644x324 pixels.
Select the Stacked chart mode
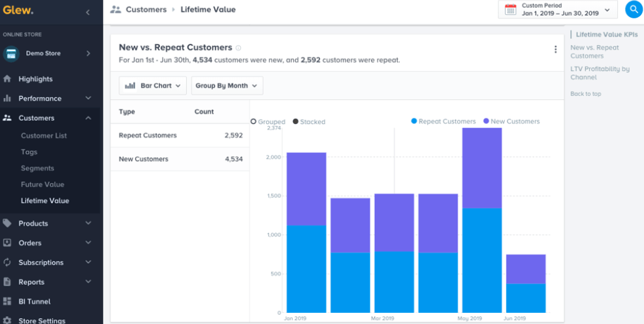tap(309, 121)
